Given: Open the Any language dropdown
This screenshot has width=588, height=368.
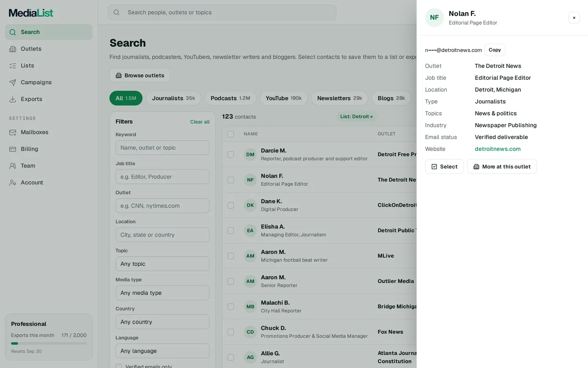Looking at the screenshot, I should coord(163,351).
